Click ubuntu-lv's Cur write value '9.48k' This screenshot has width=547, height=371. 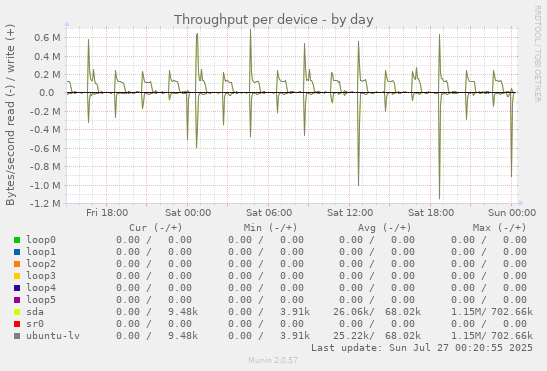183,336
